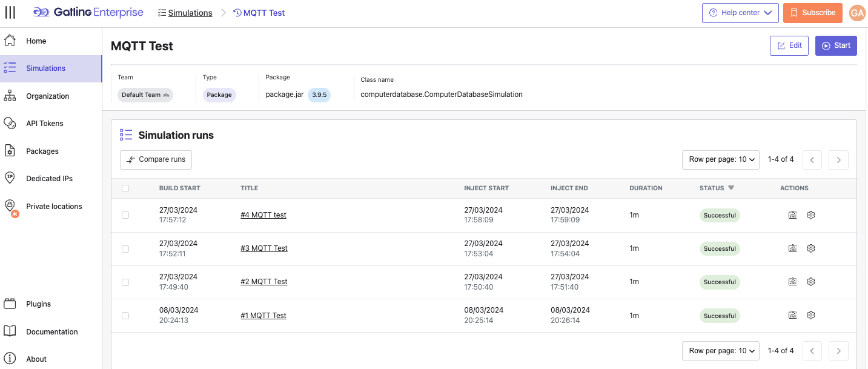Go to previous page using top chevron
The image size is (868, 369).
coord(812,160)
